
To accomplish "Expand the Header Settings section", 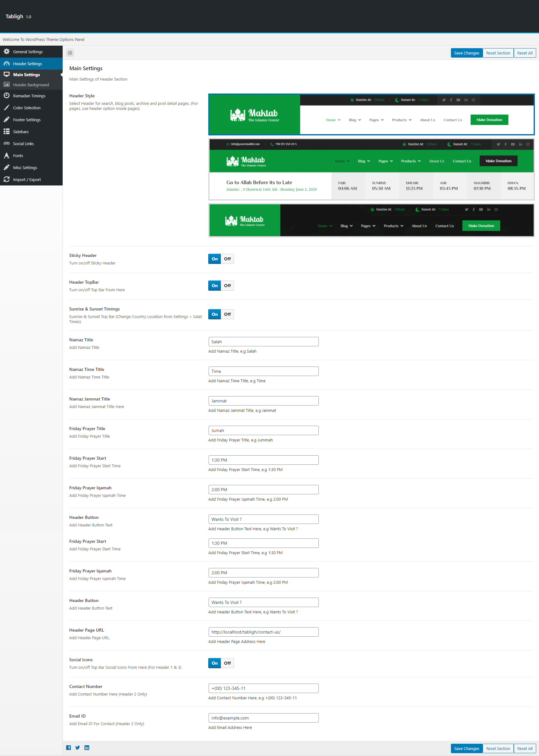I will tap(28, 63).
